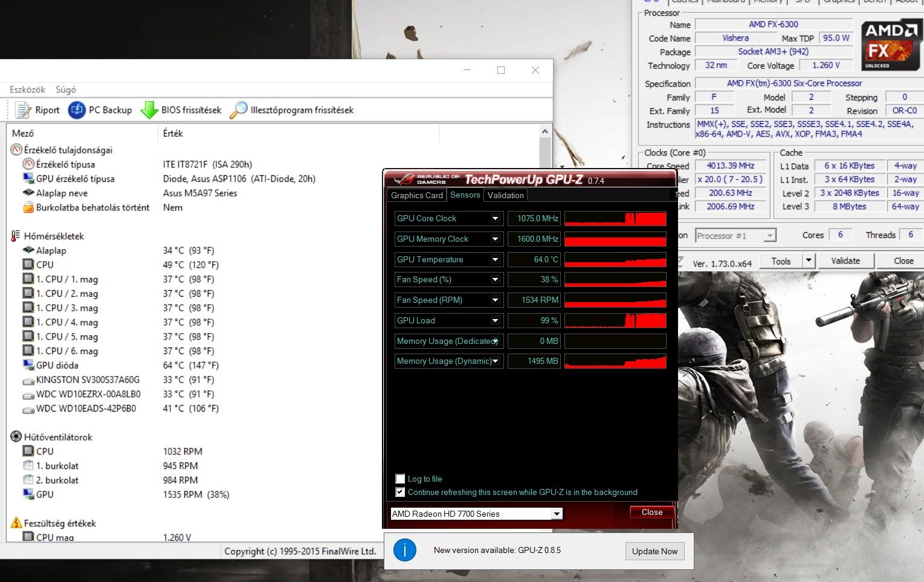Select the Feszültség értékek warning icon

click(16, 523)
